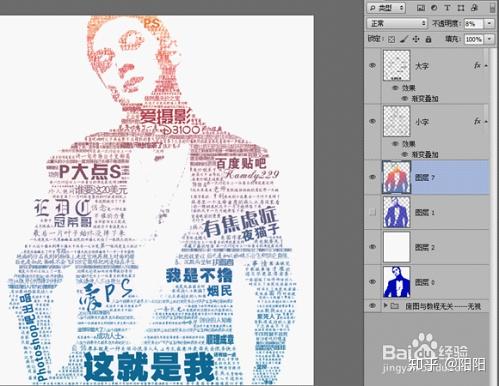This screenshot has height=386, width=499.
Task: Expand the layer group folder at bottom
Action: click(386, 305)
